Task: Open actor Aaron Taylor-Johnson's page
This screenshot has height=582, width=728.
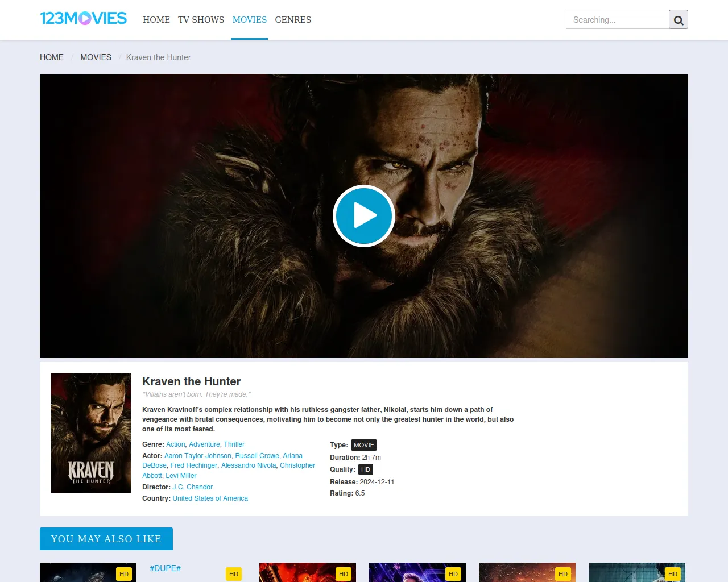Action: [x=198, y=456]
